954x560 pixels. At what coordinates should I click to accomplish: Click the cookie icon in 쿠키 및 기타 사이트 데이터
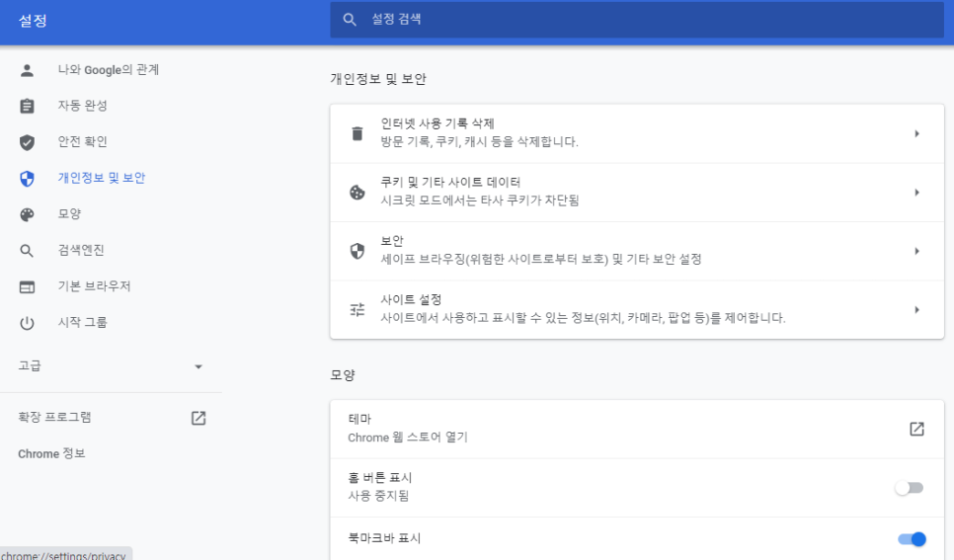(x=358, y=193)
